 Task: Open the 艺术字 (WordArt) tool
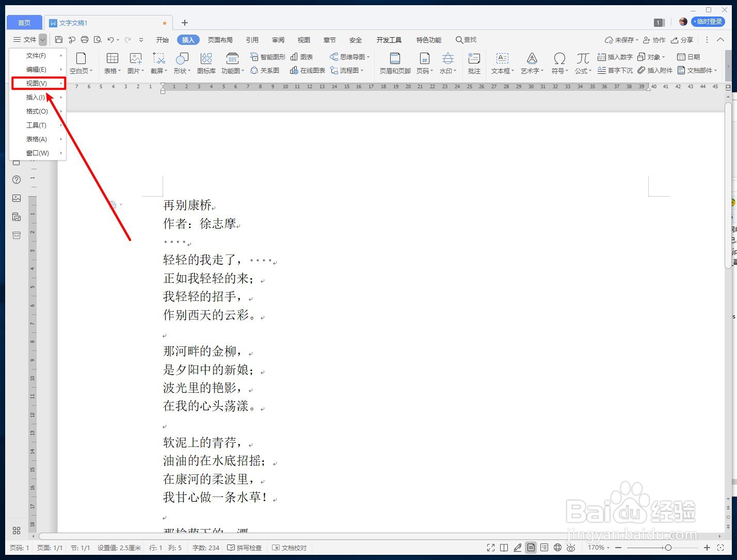(532, 62)
